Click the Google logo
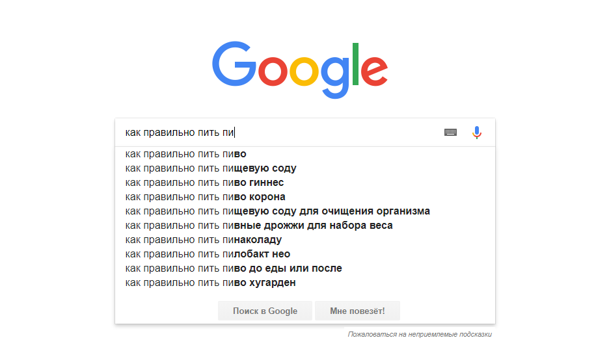The height and width of the screenshot is (364, 609). tap(300, 69)
